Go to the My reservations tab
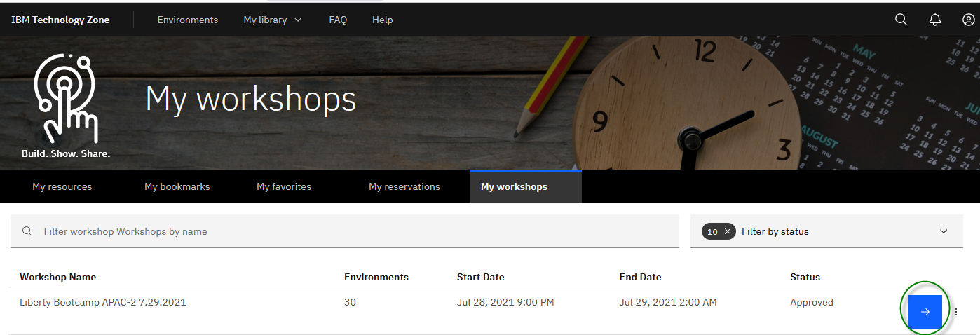 tap(404, 186)
